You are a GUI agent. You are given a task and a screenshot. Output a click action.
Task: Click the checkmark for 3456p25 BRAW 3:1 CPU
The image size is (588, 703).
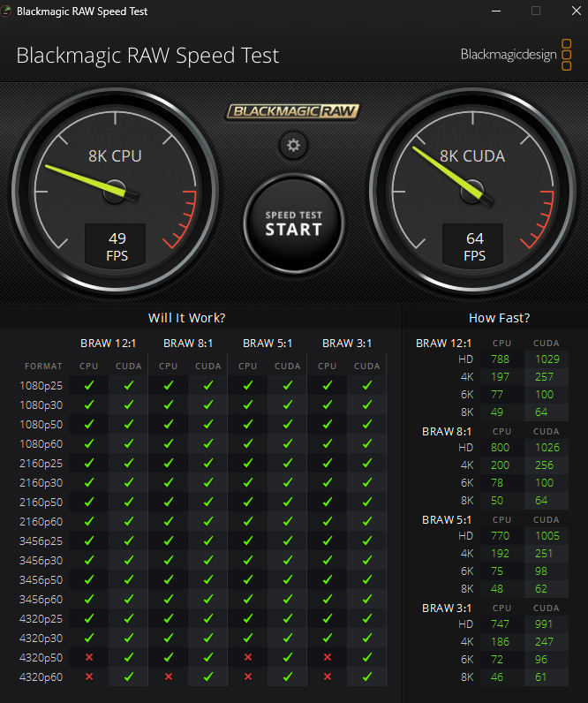[328, 540]
